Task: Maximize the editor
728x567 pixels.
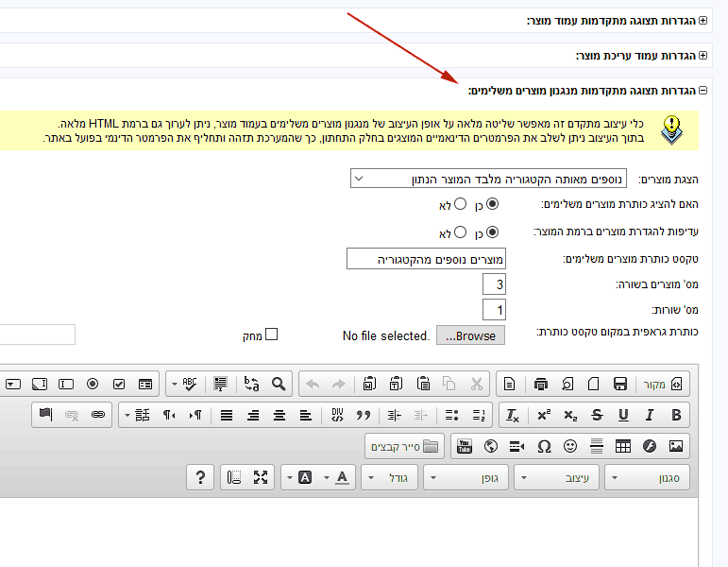Action: (261, 477)
